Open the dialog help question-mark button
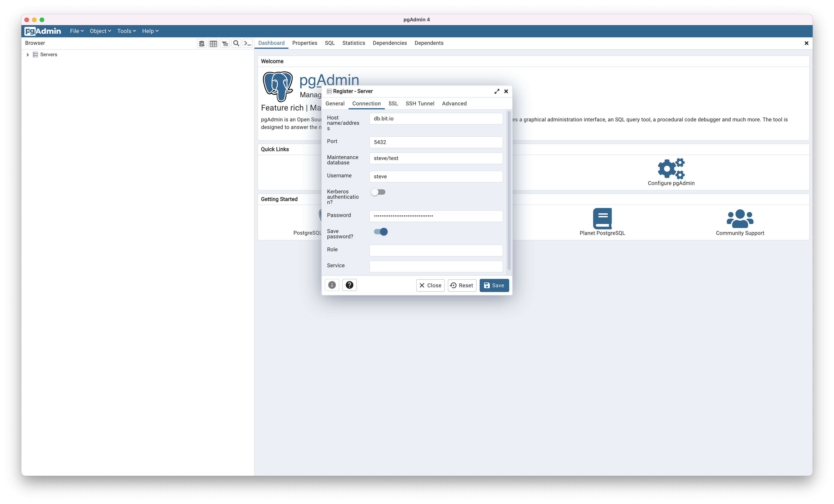The image size is (834, 504). (349, 285)
